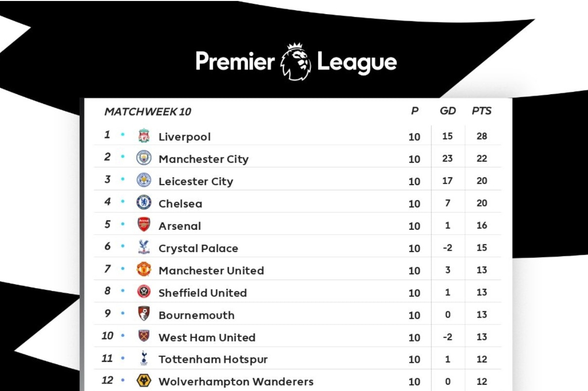Click the Premier League lion logo

(296, 62)
